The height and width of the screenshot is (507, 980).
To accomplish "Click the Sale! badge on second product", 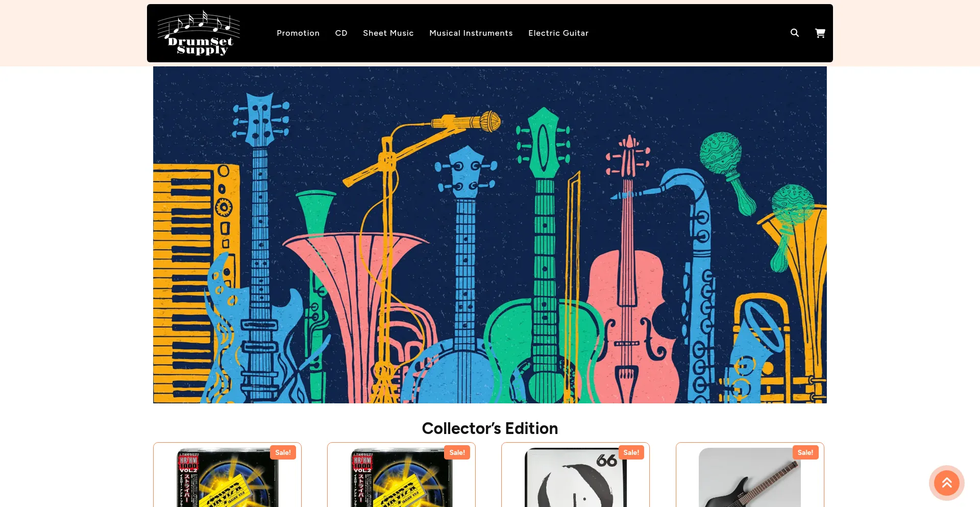I will pyautogui.click(x=457, y=452).
